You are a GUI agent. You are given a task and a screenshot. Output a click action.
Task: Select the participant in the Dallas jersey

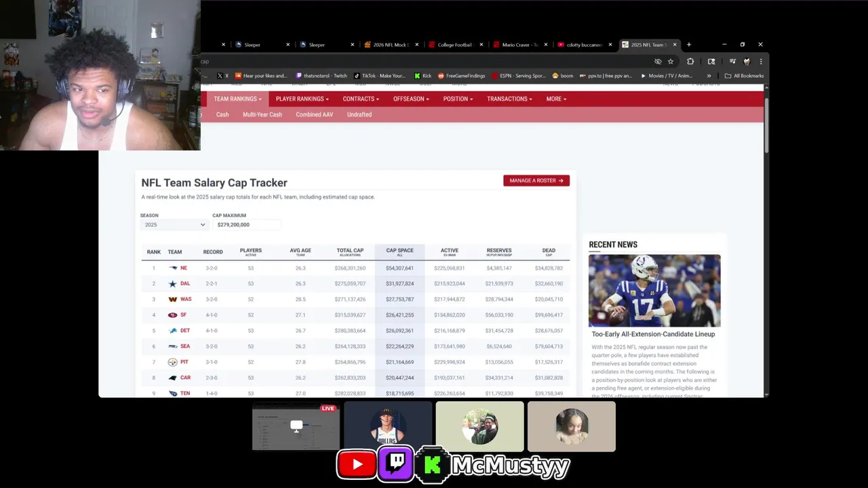pos(388,426)
